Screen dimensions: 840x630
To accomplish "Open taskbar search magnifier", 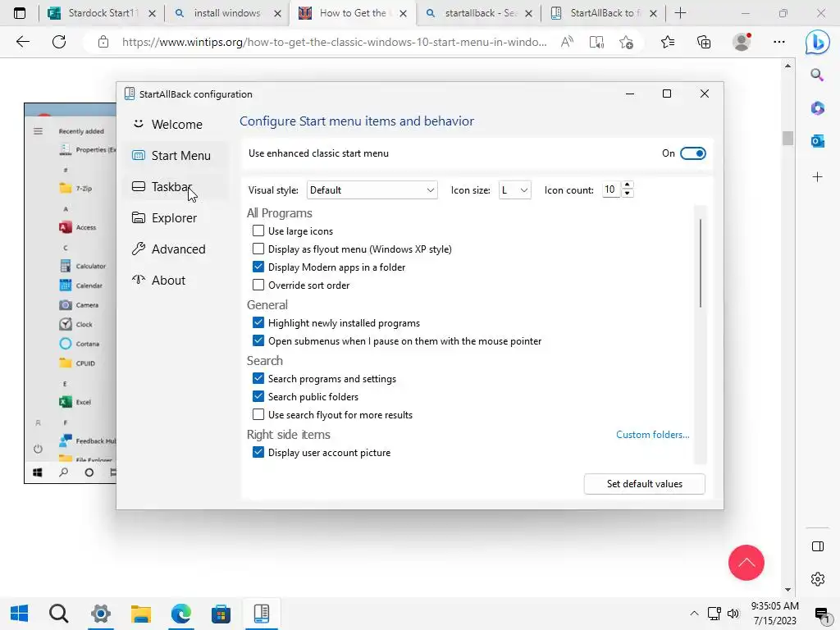I will pyautogui.click(x=59, y=614).
